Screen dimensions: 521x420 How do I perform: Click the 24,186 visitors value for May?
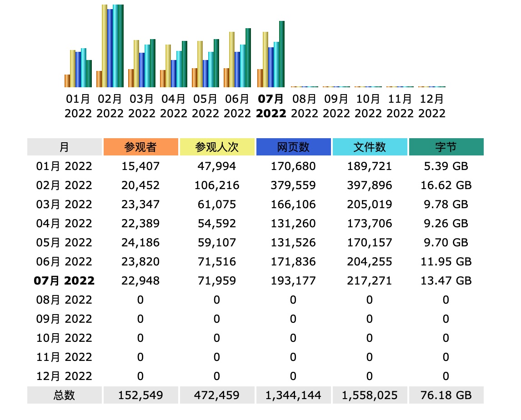point(140,243)
